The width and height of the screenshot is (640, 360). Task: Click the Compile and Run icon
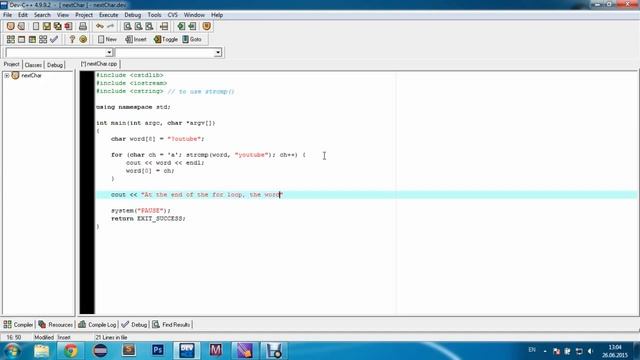(32, 39)
